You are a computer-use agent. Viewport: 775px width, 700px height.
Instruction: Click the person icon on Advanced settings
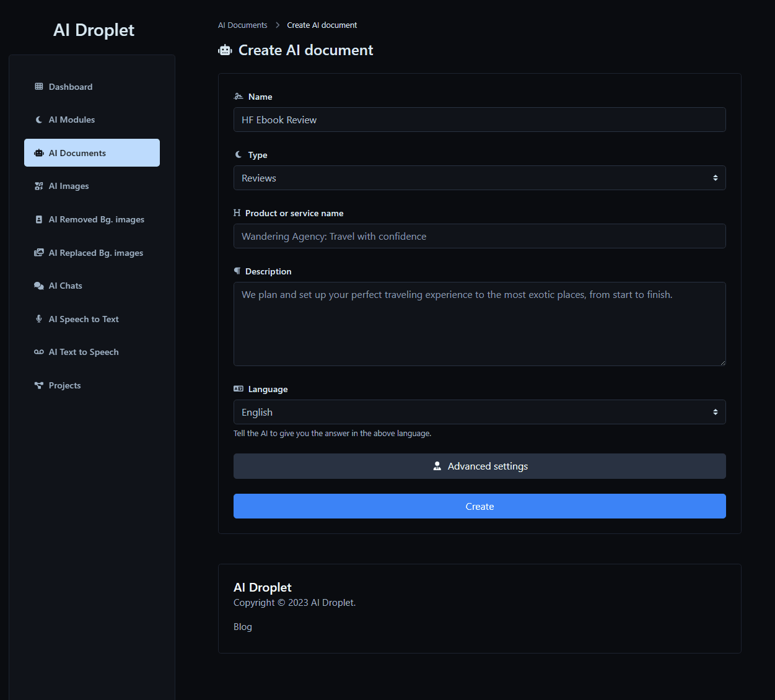[437, 466]
